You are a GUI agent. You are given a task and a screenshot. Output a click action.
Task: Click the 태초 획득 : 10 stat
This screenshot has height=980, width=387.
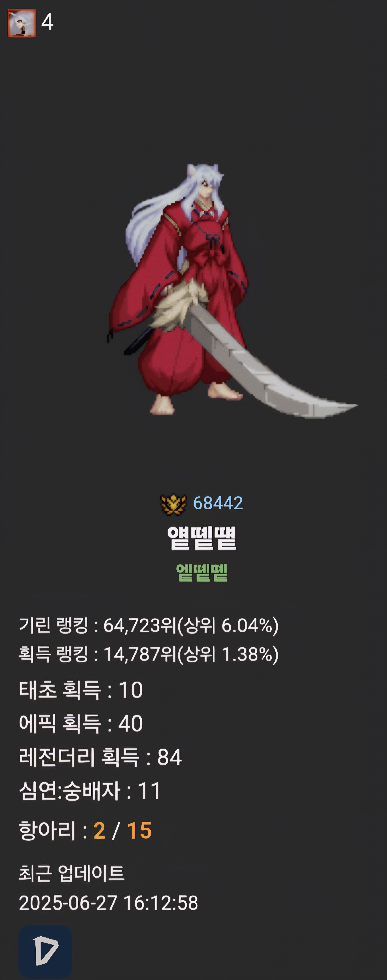point(81,690)
